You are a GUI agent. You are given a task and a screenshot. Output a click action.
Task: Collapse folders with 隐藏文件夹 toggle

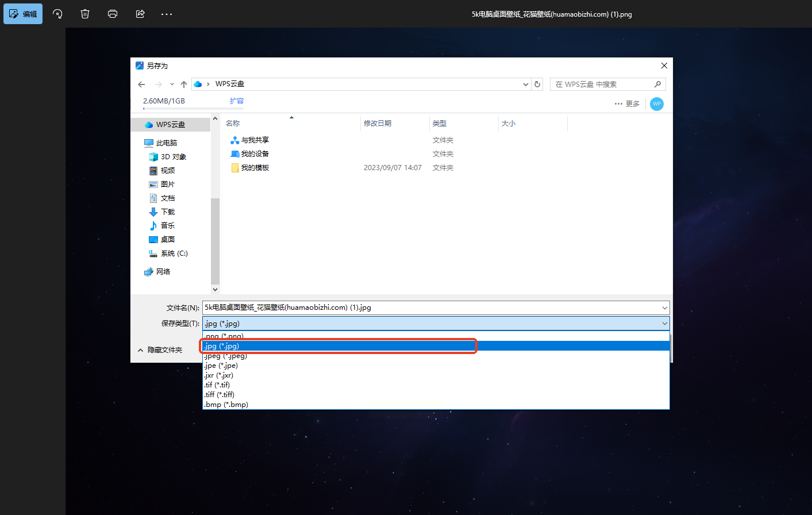pyautogui.click(x=160, y=350)
